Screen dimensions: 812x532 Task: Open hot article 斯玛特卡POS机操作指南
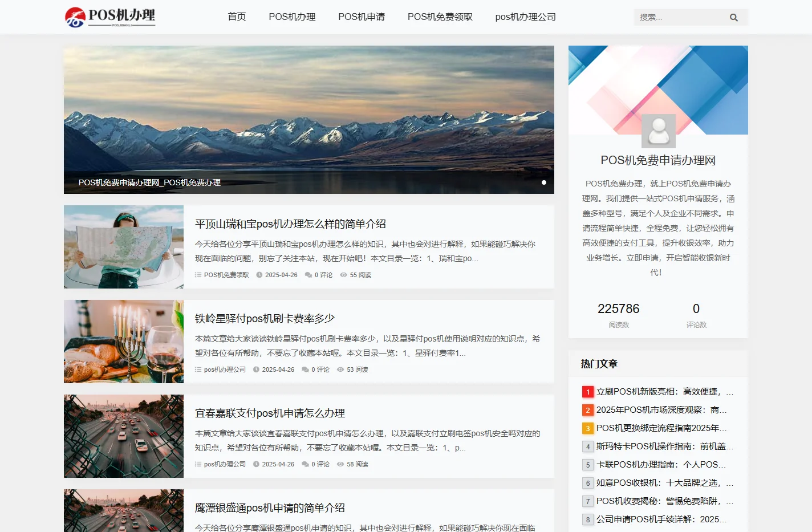665,446
